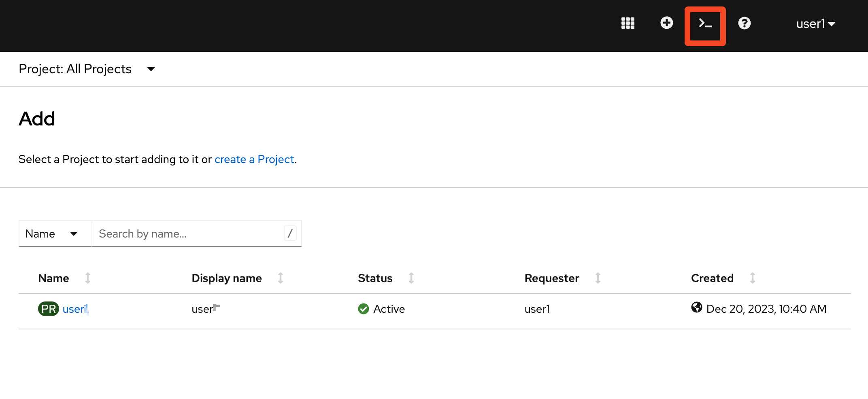The height and width of the screenshot is (399, 868).
Task: Click sort arrows icon beside Created header
Action: pos(753,278)
